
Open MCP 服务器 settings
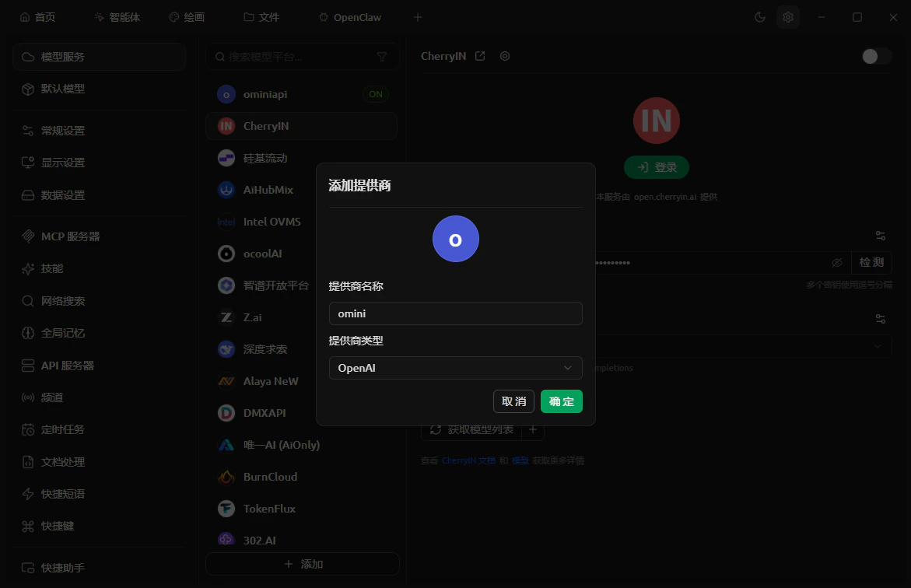(x=100, y=236)
